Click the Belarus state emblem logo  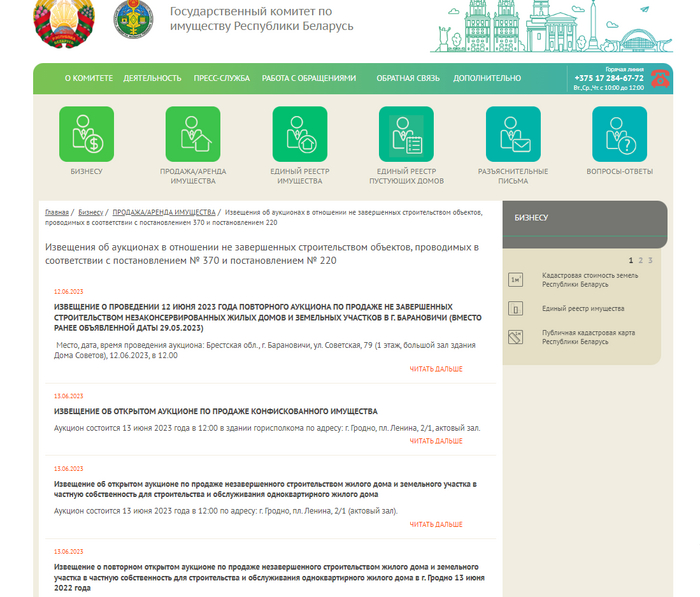pos(64,22)
